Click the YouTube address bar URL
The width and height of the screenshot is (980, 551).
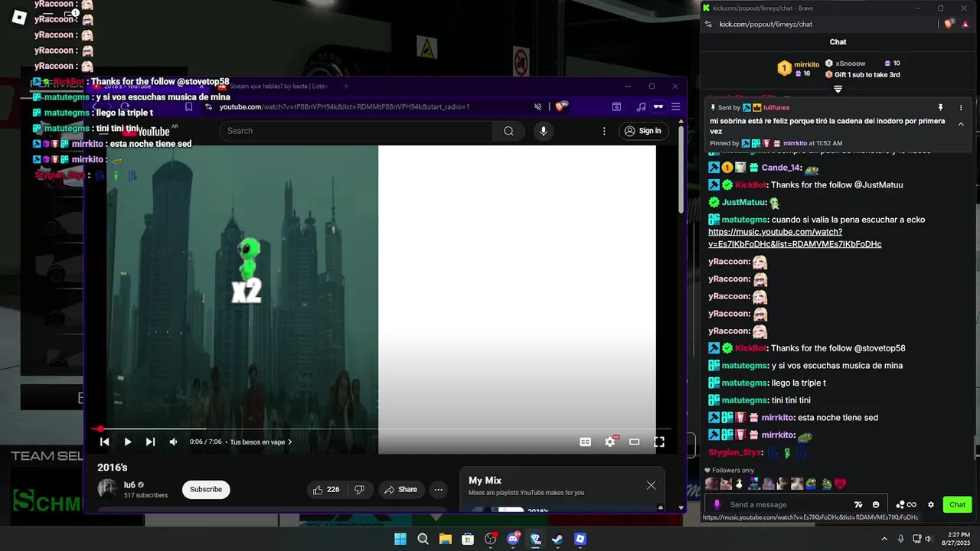click(x=345, y=107)
